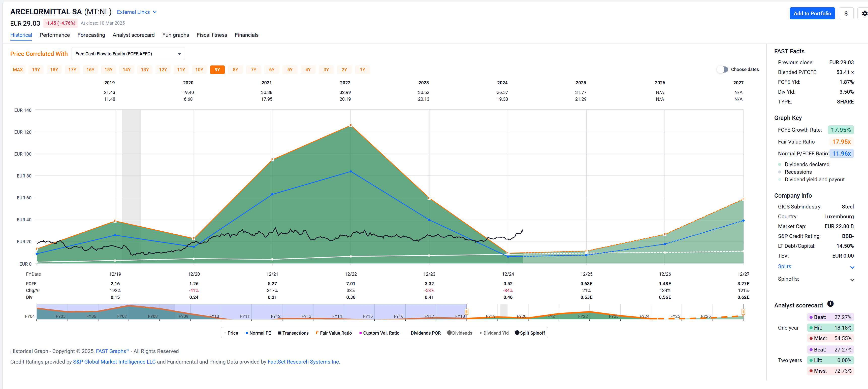Toggle Split Spinoff legend series
The height and width of the screenshot is (389, 868).
(530, 333)
